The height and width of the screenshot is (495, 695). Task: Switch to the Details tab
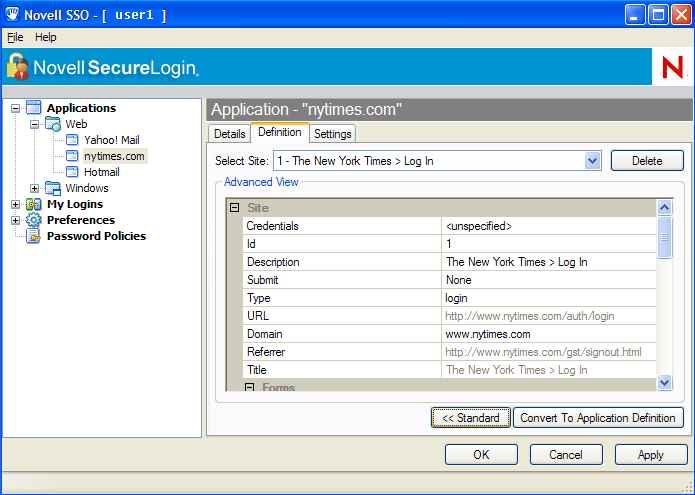point(230,134)
